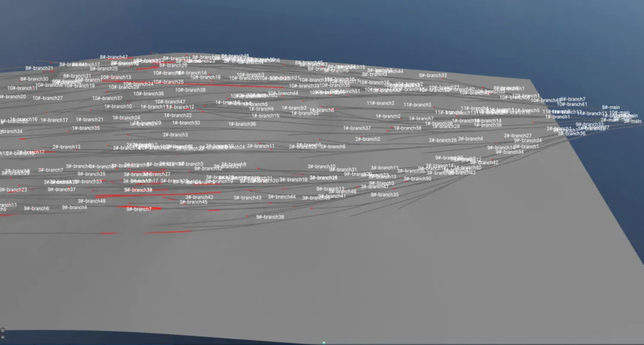Click the 8#-branch33 label
644x345 pixels.
[x=432, y=76]
